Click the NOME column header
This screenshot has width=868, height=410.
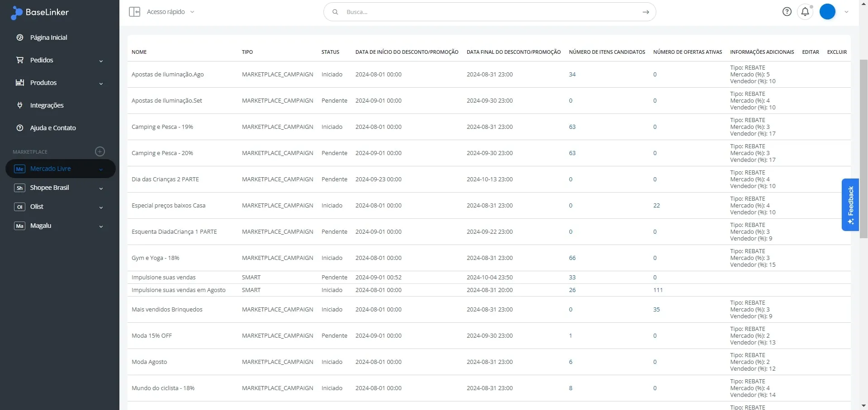pos(139,52)
